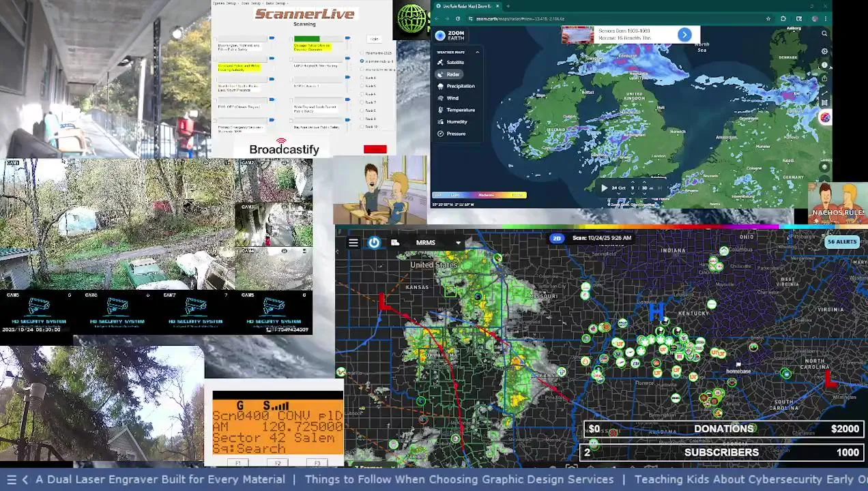Show the Humidity map layer
868x491 pixels.
[x=452, y=122]
